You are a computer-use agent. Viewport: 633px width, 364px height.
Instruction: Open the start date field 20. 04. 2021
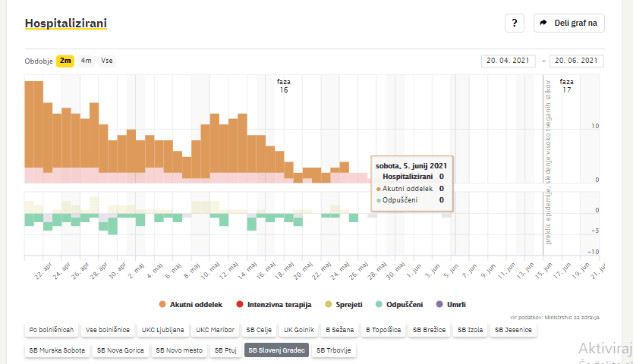coord(508,61)
